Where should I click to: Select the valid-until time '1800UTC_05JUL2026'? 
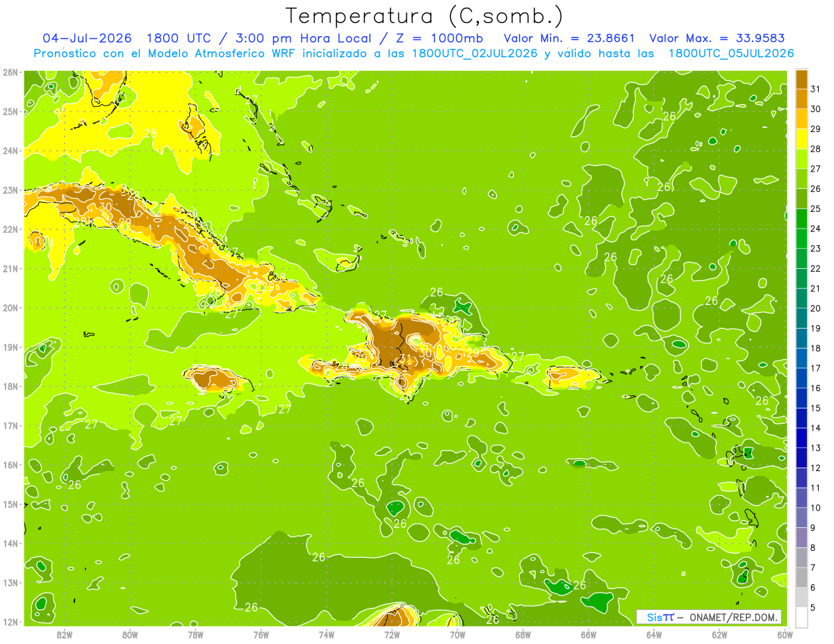tap(731, 53)
